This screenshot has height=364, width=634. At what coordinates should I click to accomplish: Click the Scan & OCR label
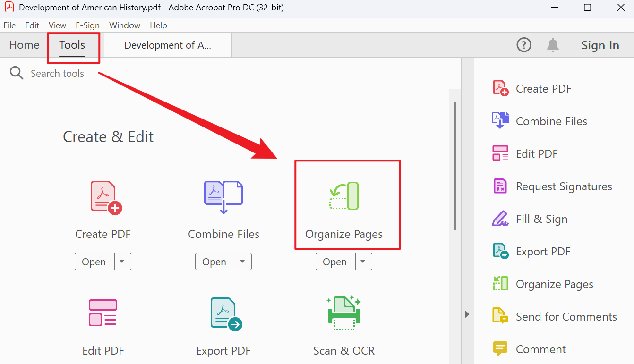344,351
